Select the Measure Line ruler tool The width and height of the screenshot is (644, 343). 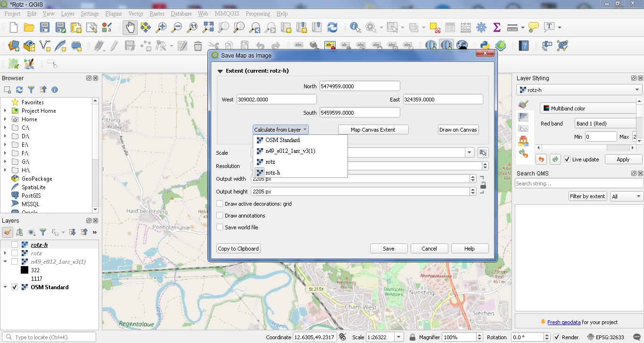512,27
